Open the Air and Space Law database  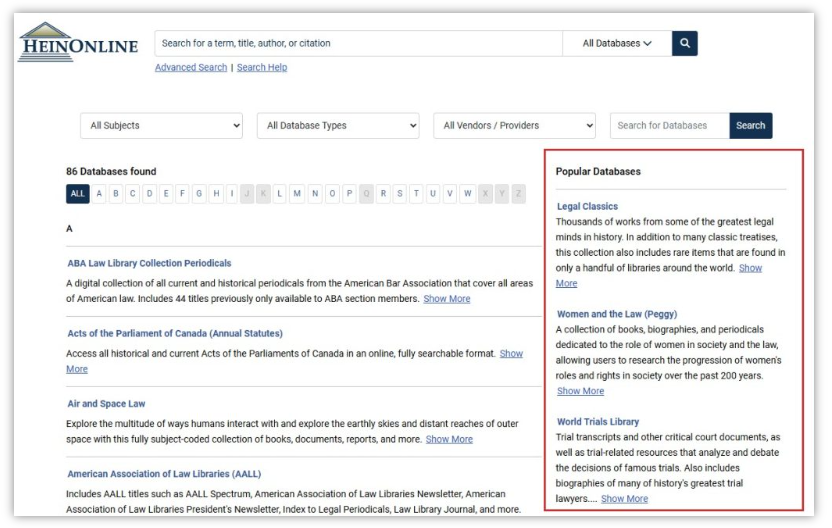(106, 404)
